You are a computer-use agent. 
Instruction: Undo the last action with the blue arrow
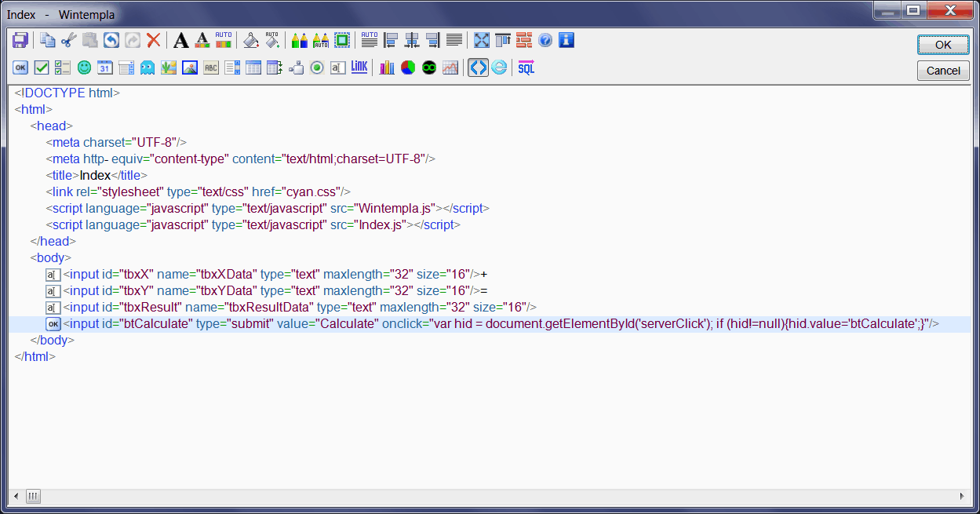point(111,40)
